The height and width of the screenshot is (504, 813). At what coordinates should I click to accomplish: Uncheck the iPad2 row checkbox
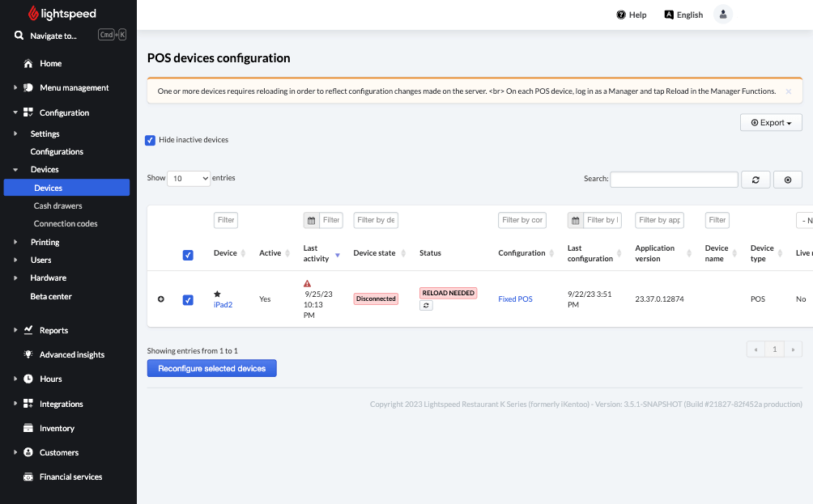pos(188,300)
